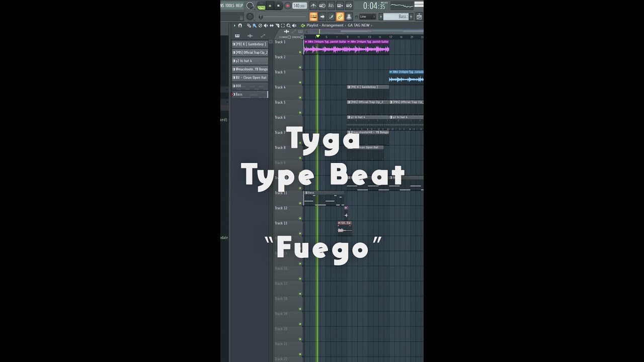The image size is (644, 362).
Task: Select the 808 pattern in picker
Action: pyautogui.click(x=250, y=86)
